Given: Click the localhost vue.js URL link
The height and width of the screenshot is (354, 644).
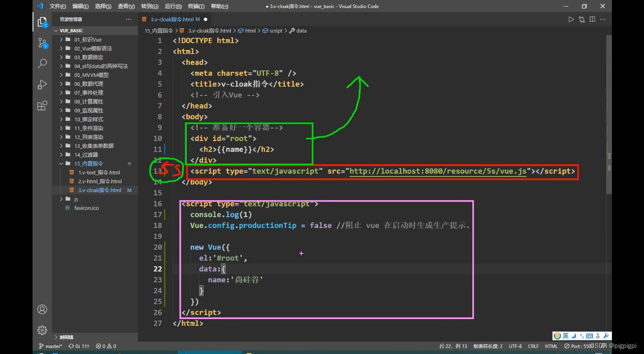Looking at the screenshot, I should click(438, 171).
